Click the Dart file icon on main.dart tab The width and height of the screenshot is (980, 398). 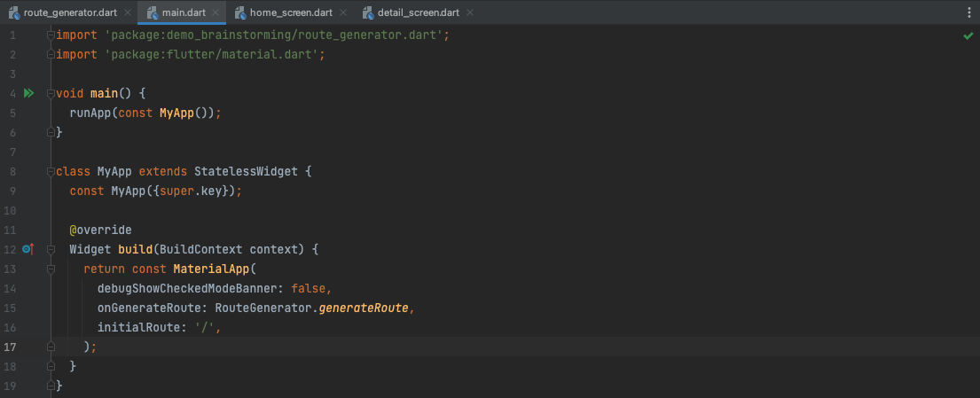click(x=152, y=12)
